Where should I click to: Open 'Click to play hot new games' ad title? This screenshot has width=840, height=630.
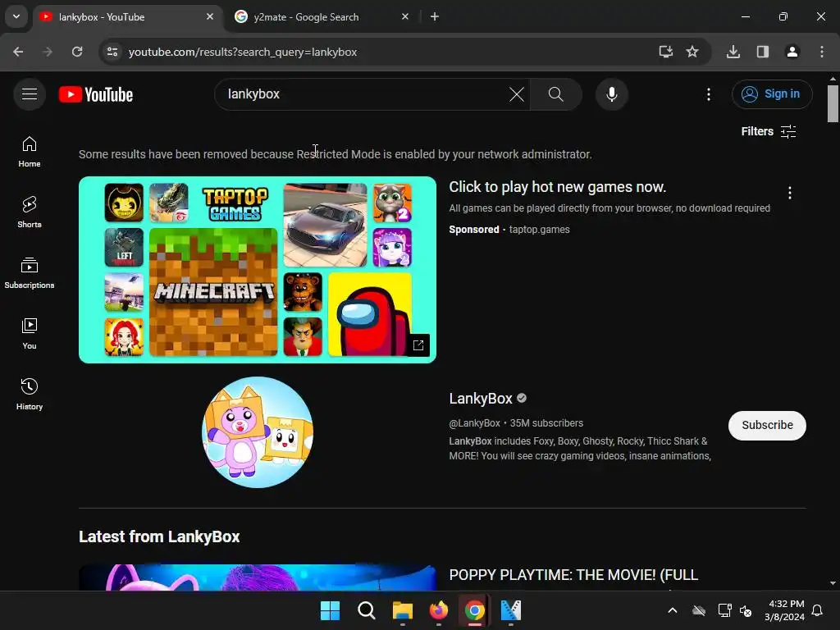click(557, 187)
